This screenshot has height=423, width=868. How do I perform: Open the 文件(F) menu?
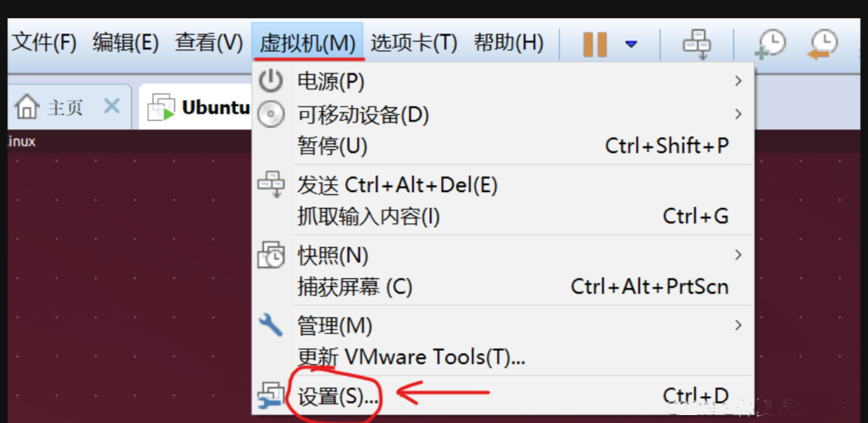tap(44, 43)
